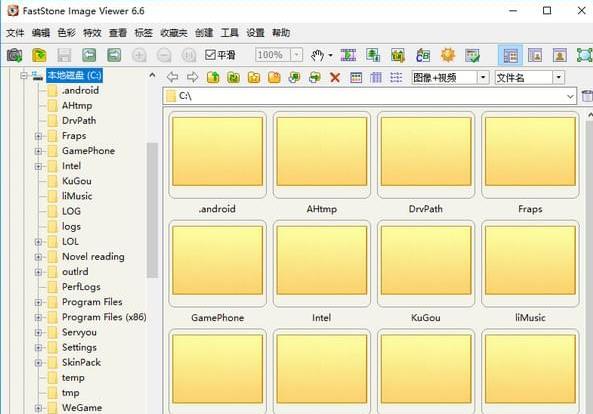The height and width of the screenshot is (414, 593).
Task: Click the open file folder icon
Action: pyautogui.click(x=39, y=55)
